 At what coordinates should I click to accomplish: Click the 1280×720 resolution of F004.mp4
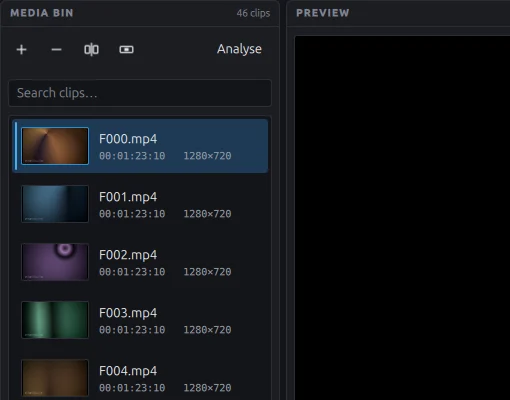[x=207, y=388]
